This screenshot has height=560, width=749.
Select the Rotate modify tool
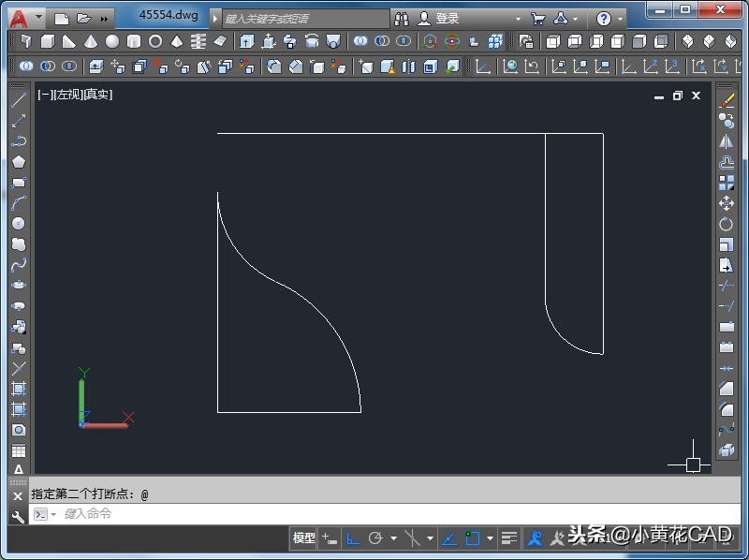click(727, 224)
